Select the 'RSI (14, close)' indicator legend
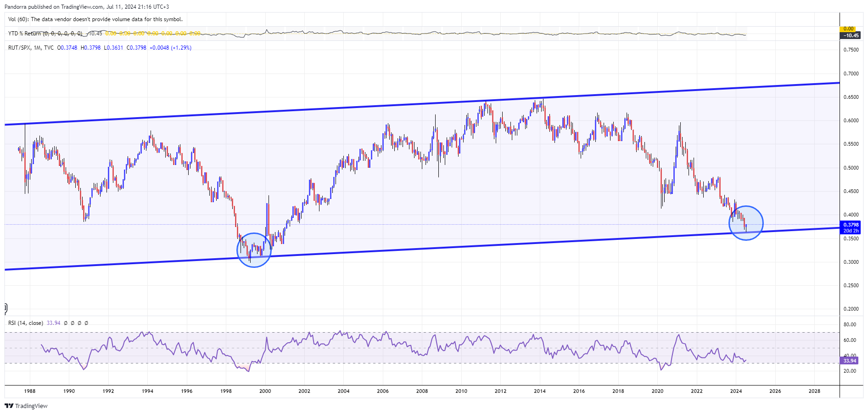 (26, 323)
